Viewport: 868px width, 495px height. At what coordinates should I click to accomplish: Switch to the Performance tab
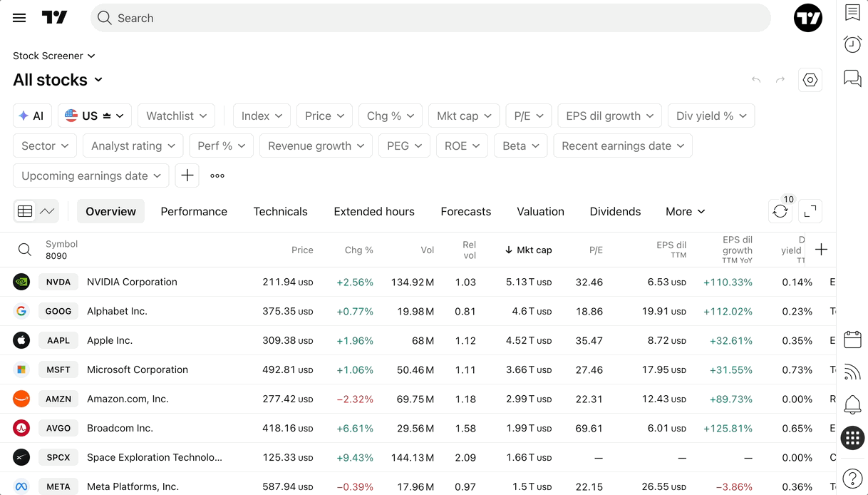(194, 211)
